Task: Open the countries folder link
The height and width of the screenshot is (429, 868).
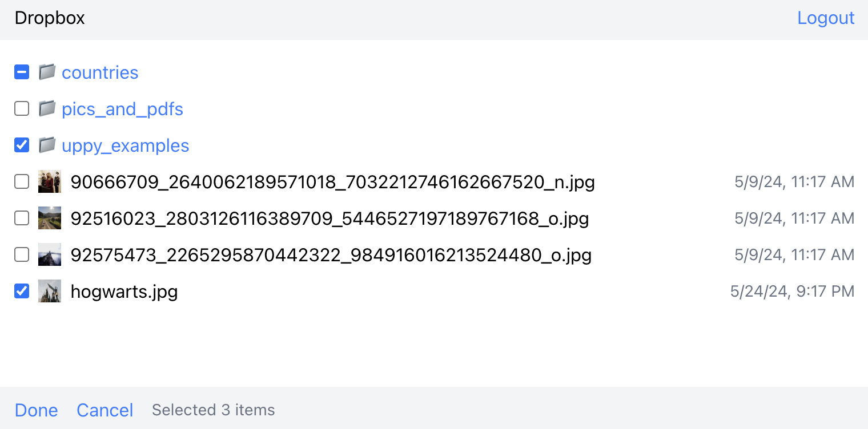Action: (x=100, y=72)
